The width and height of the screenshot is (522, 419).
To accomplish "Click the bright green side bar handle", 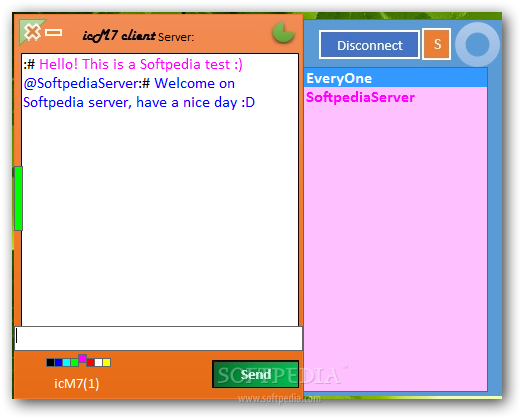I will [18, 198].
